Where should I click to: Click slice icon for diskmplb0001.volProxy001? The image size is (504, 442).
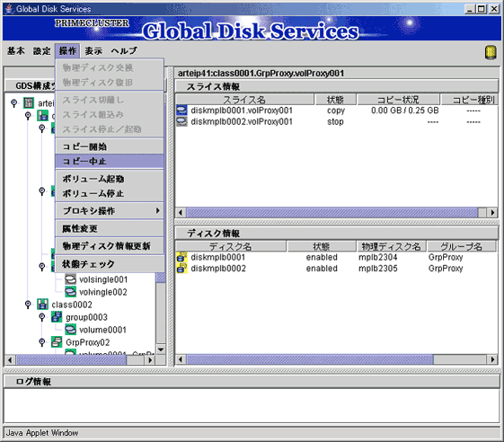point(182,110)
